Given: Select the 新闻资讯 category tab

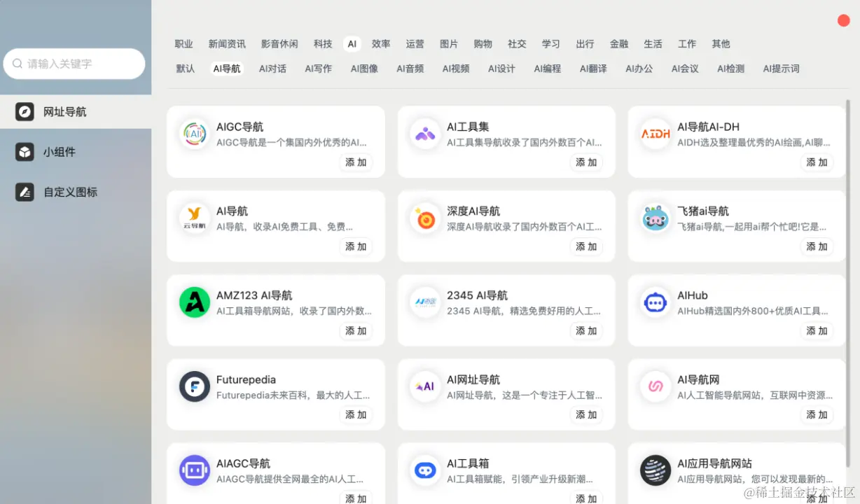Looking at the screenshot, I should (227, 44).
